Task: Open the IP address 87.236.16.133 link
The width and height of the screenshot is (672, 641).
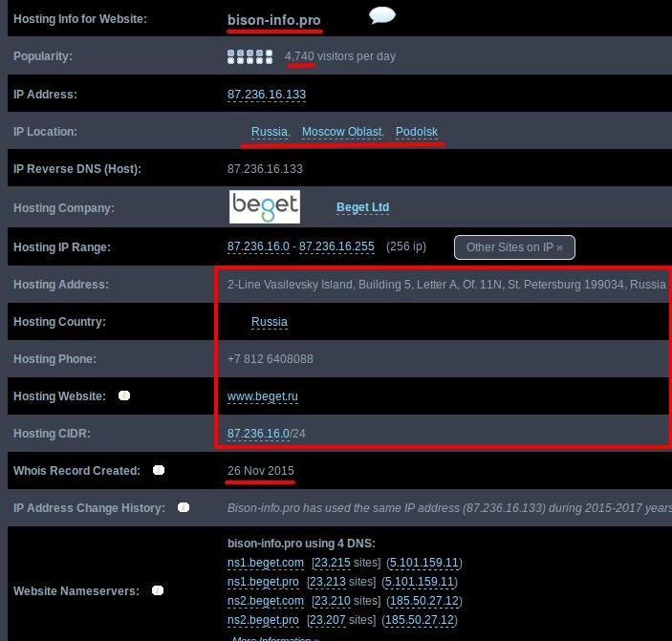Action: pyautogui.click(x=267, y=95)
